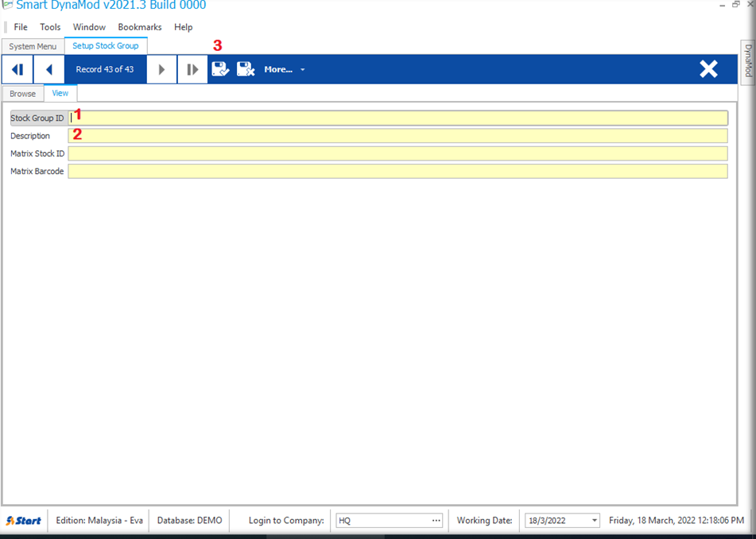Open the Tools menu
The height and width of the screenshot is (539, 756).
50,27
